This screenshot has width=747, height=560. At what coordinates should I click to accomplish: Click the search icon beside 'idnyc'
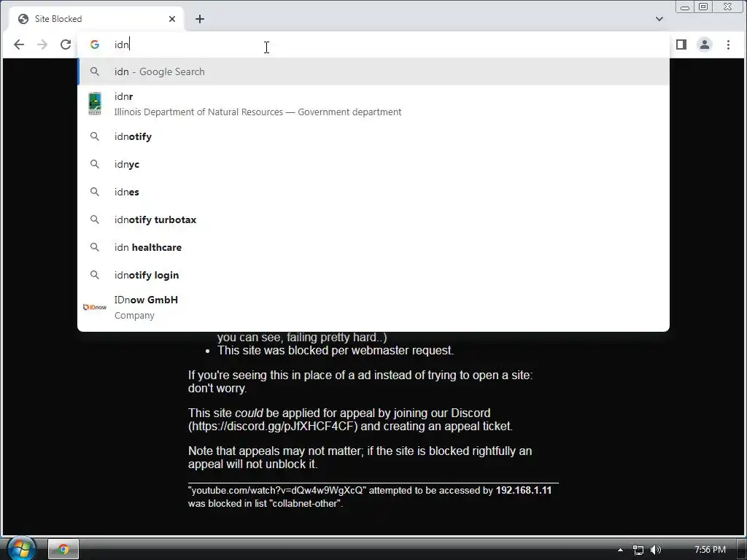95,164
